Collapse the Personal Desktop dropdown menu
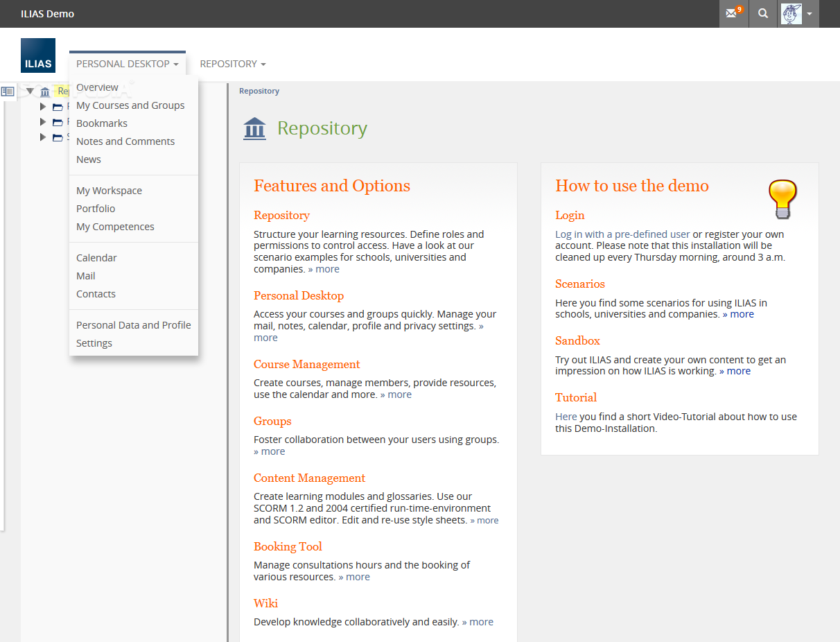The height and width of the screenshot is (642, 840). point(128,64)
